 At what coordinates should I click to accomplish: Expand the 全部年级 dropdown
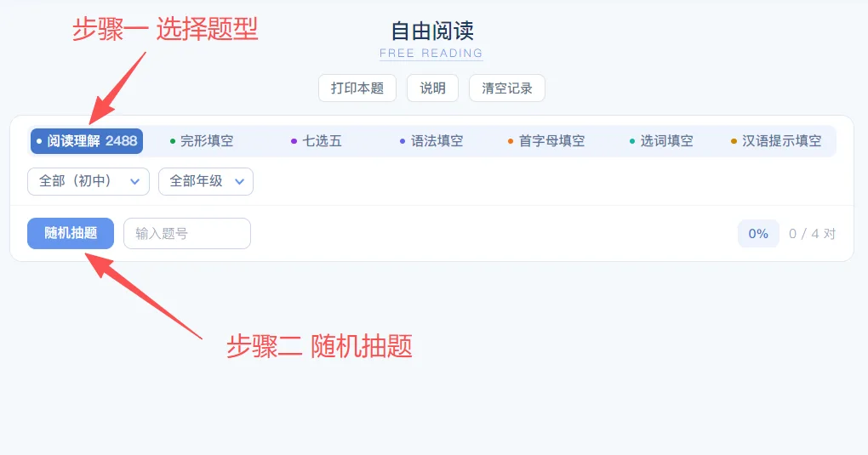(206, 181)
